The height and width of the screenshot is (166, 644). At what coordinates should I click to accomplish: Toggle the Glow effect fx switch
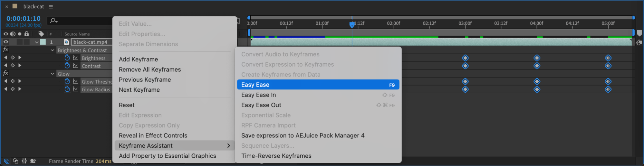tap(5, 73)
